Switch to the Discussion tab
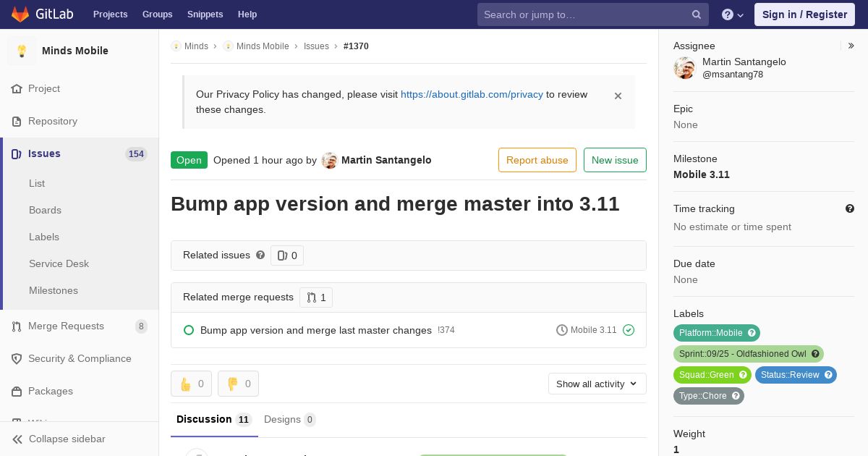868x456 pixels. point(213,419)
